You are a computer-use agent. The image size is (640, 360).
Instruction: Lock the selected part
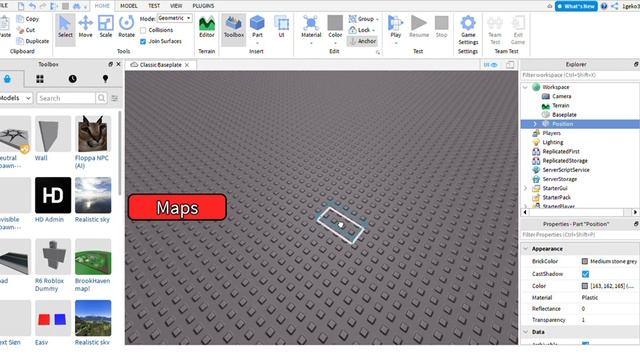(360, 30)
